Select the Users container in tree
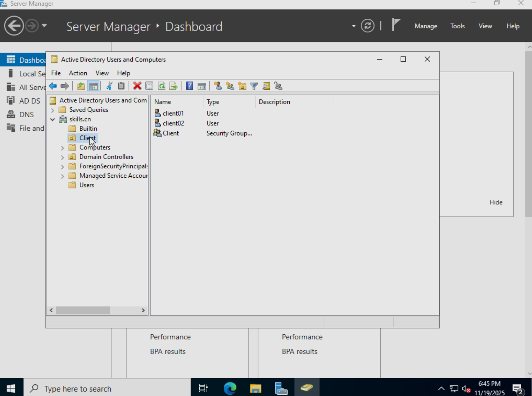 (x=87, y=185)
